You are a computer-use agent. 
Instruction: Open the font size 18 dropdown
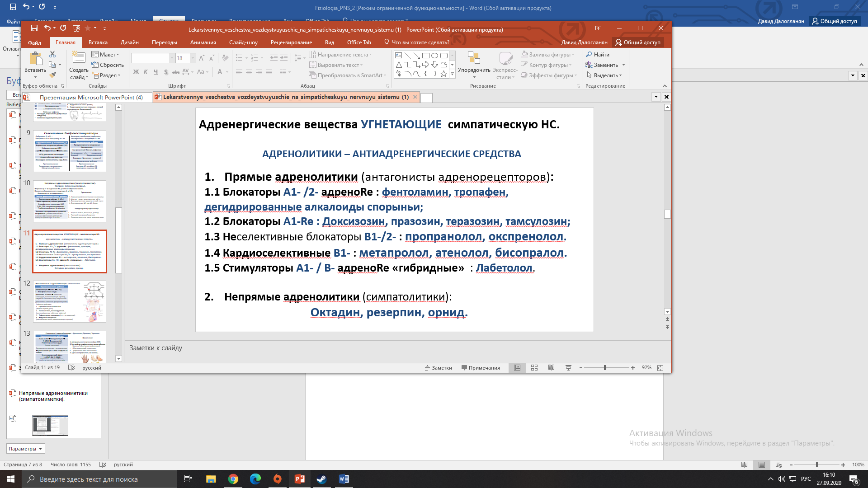193,58
